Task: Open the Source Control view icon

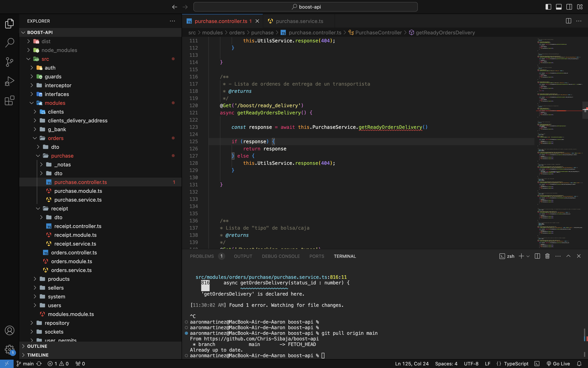Action: [9, 62]
